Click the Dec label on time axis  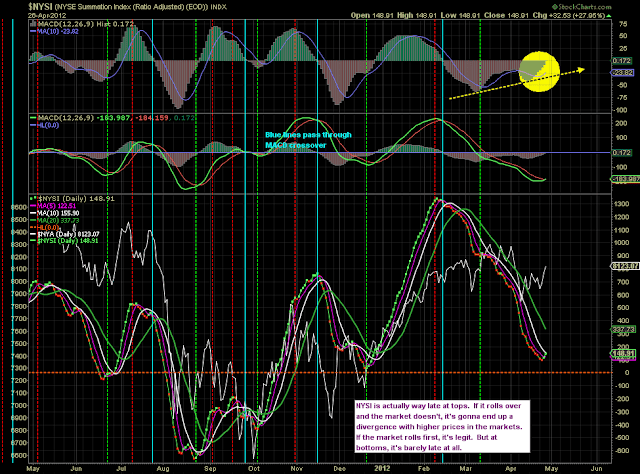(340, 468)
